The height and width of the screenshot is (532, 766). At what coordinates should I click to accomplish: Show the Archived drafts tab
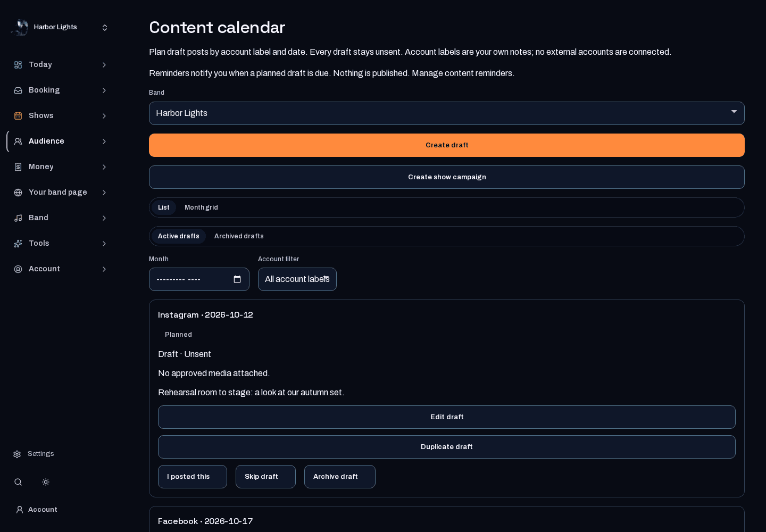tap(239, 236)
